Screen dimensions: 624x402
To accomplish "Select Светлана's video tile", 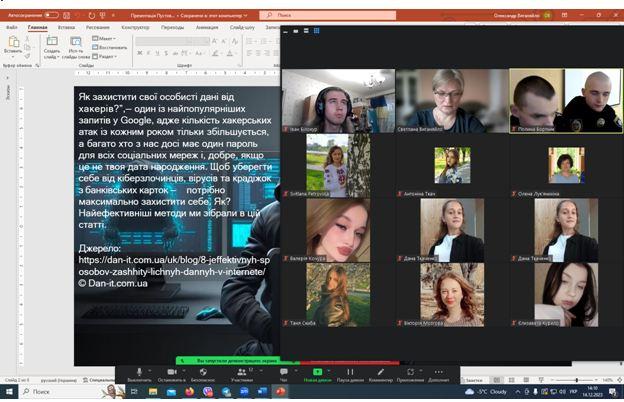I will click(452, 101).
